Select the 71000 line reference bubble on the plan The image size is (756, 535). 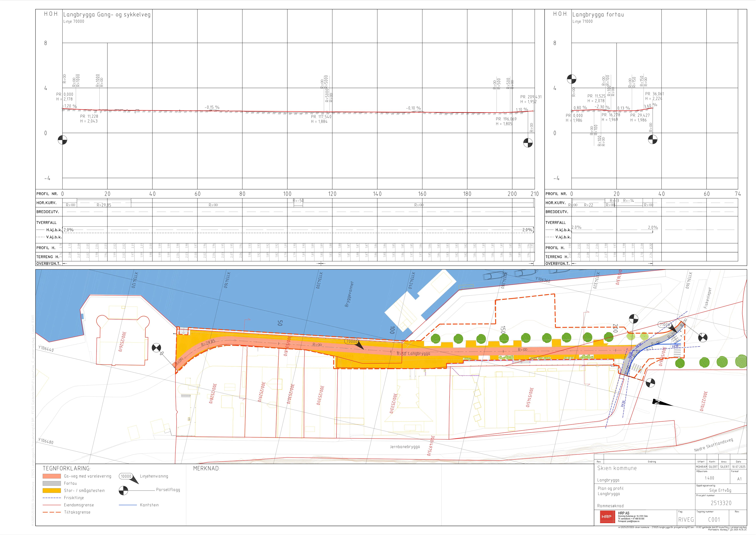[664, 325]
